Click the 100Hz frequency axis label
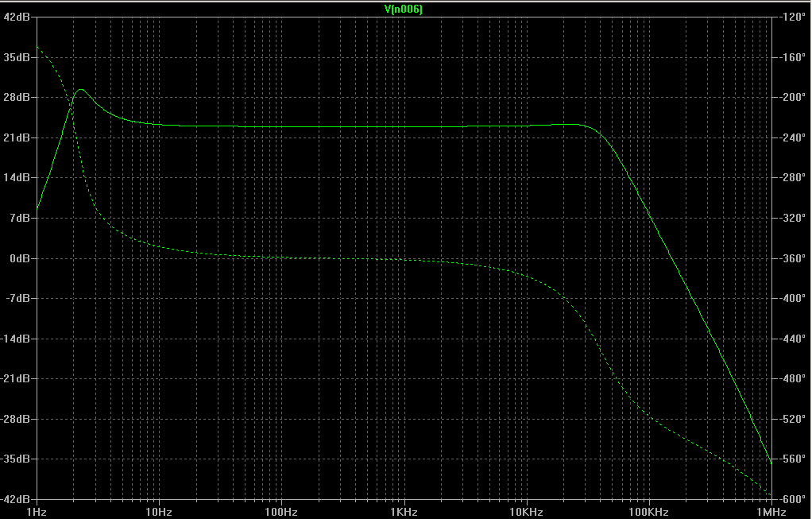The width and height of the screenshot is (812, 519). pyautogui.click(x=281, y=513)
